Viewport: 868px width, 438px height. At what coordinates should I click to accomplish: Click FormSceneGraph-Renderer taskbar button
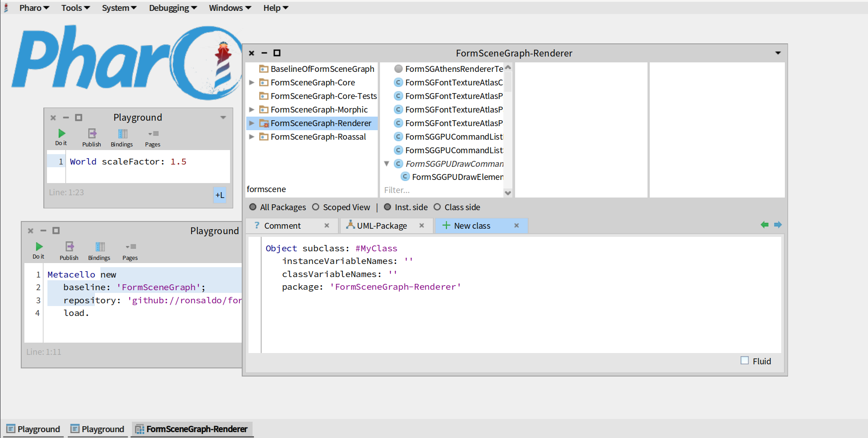pos(192,429)
